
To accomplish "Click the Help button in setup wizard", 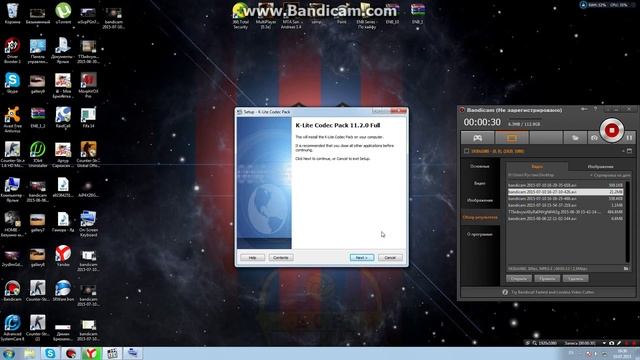I will coord(252,258).
